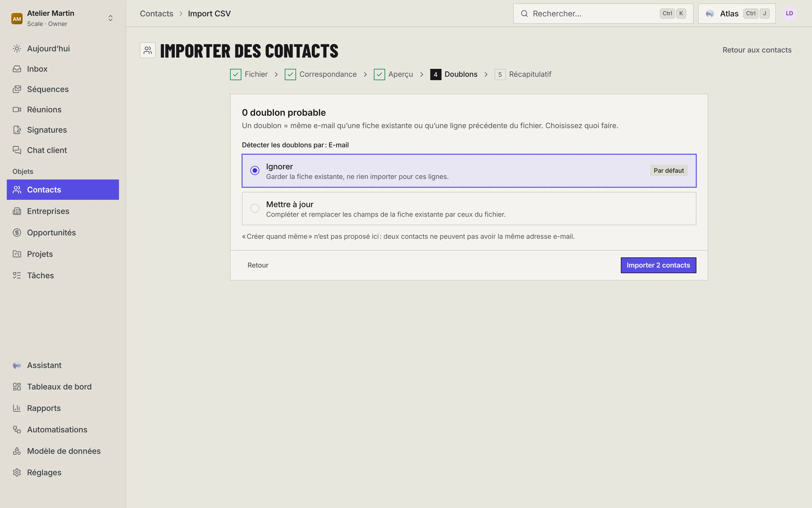The height and width of the screenshot is (508, 812).
Task: Click the Inbox tray icon
Action: 17,69
